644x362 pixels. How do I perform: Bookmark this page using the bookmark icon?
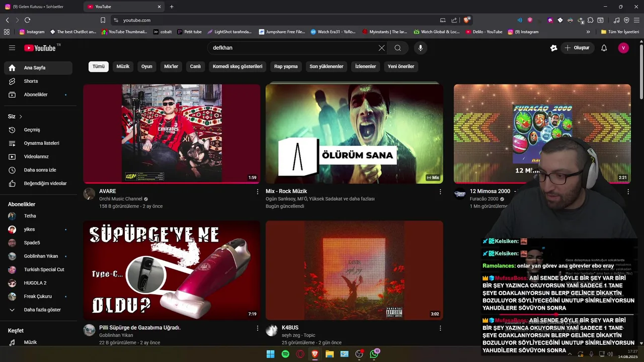103,20
